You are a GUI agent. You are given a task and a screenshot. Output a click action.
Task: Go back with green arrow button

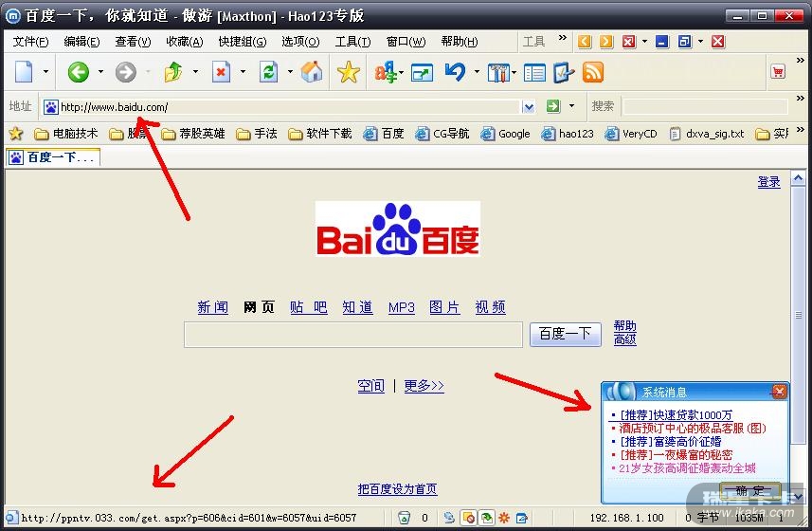79,72
